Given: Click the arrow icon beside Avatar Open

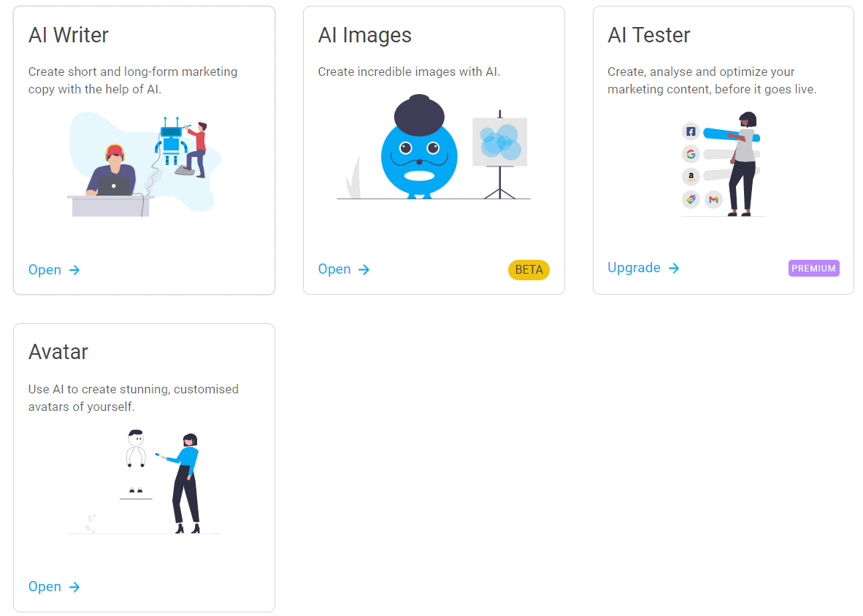Looking at the screenshot, I should point(74,587).
